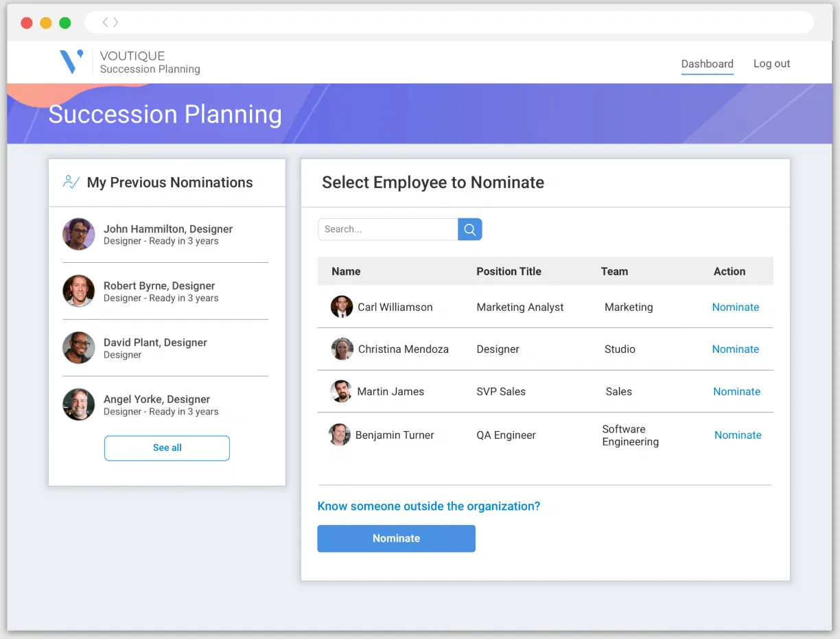The width and height of the screenshot is (840, 639).
Task: Click the Action column header
Action: pyautogui.click(x=729, y=271)
